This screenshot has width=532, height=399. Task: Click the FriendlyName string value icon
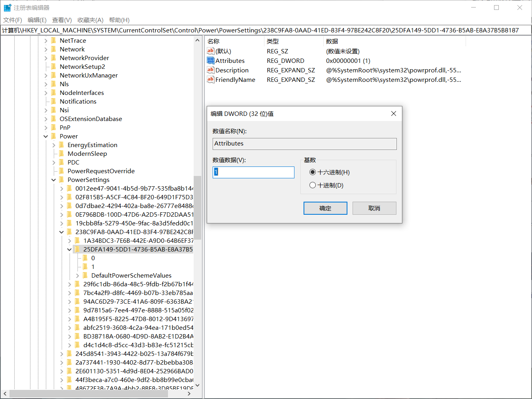pyautogui.click(x=210, y=79)
